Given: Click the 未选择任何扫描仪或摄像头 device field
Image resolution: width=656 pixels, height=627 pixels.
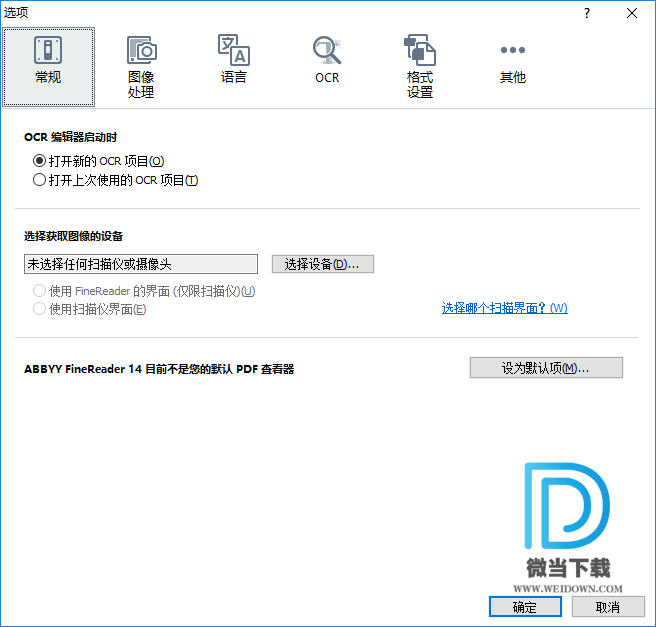Looking at the screenshot, I should point(140,264).
